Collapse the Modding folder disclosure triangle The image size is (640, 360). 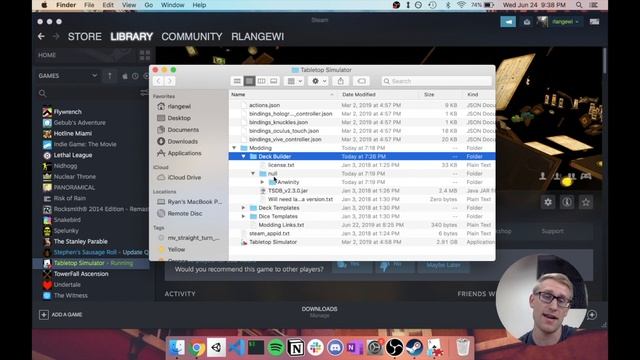234,148
